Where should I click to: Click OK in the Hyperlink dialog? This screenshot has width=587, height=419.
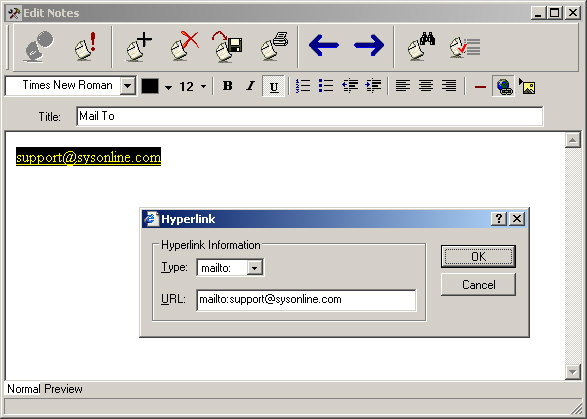(x=478, y=256)
